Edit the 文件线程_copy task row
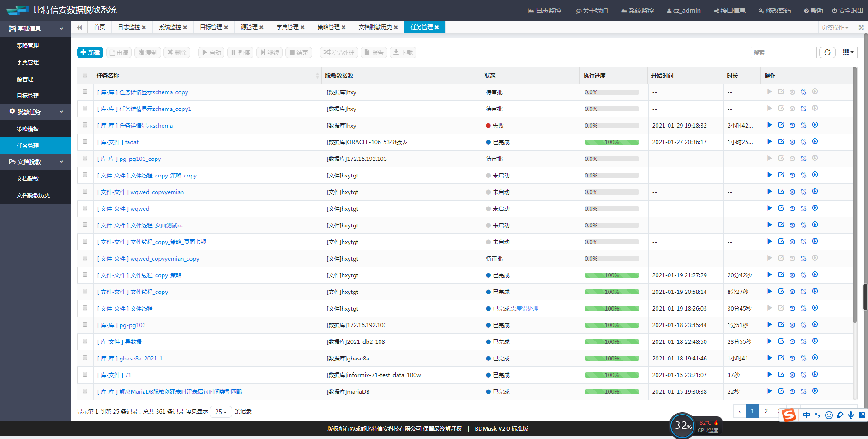The height and width of the screenshot is (439, 868). click(781, 292)
